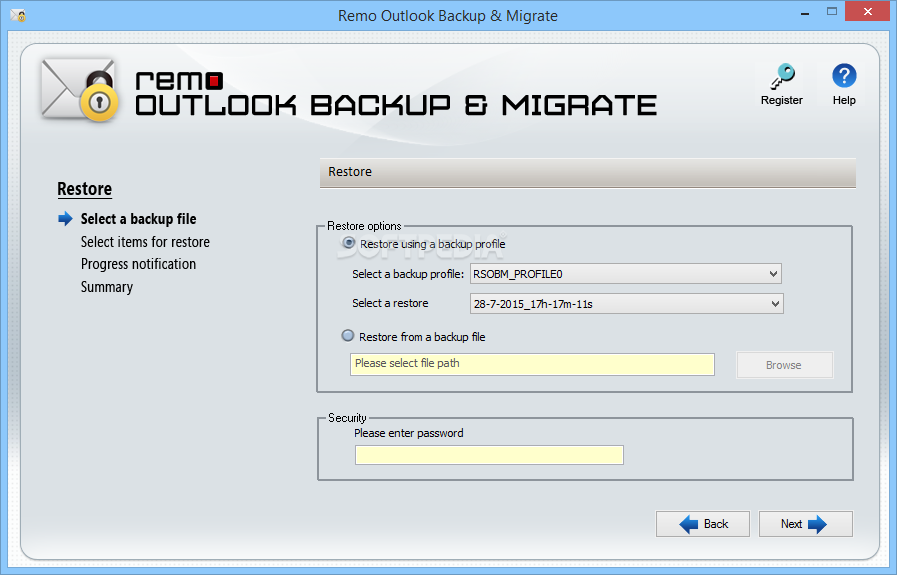Go Back to previous step
The image size is (897, 575).
702,524
